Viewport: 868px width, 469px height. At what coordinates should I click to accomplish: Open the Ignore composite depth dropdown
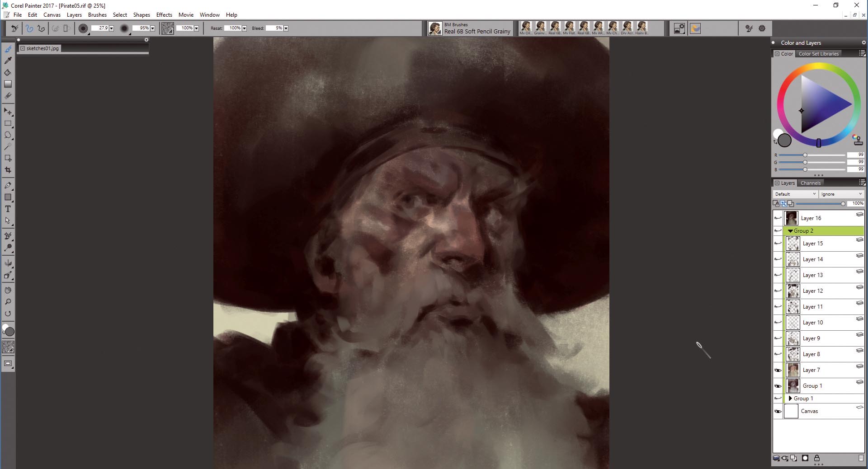[x=841, y=194]
